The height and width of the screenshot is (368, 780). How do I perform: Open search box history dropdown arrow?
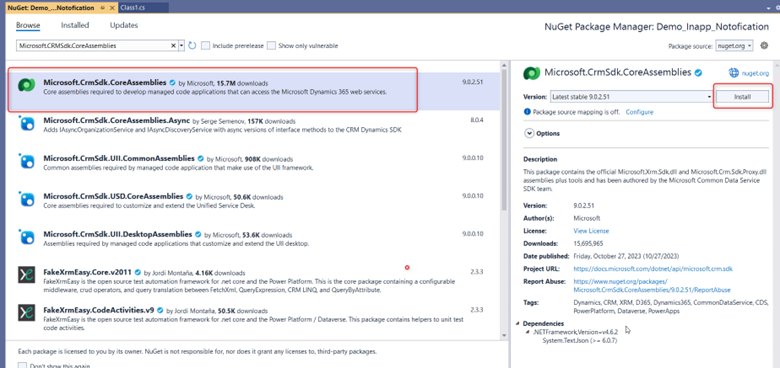pyautogui.click(x=181, y=45)
